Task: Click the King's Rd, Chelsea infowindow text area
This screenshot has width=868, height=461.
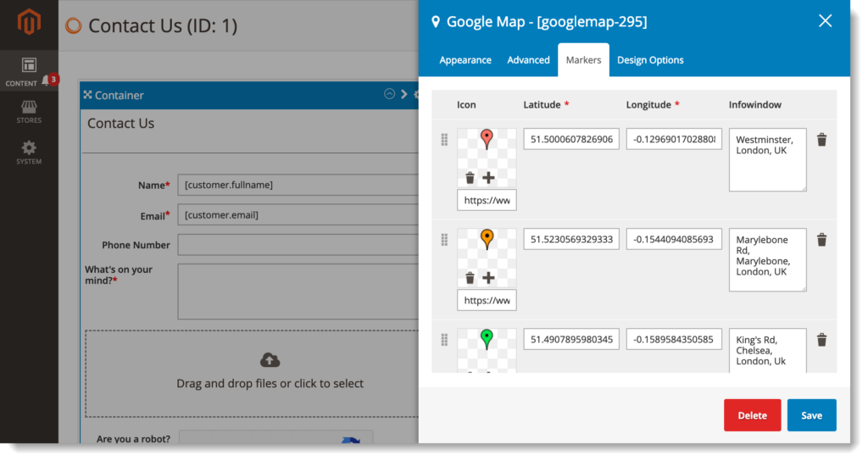Action: 767,351
